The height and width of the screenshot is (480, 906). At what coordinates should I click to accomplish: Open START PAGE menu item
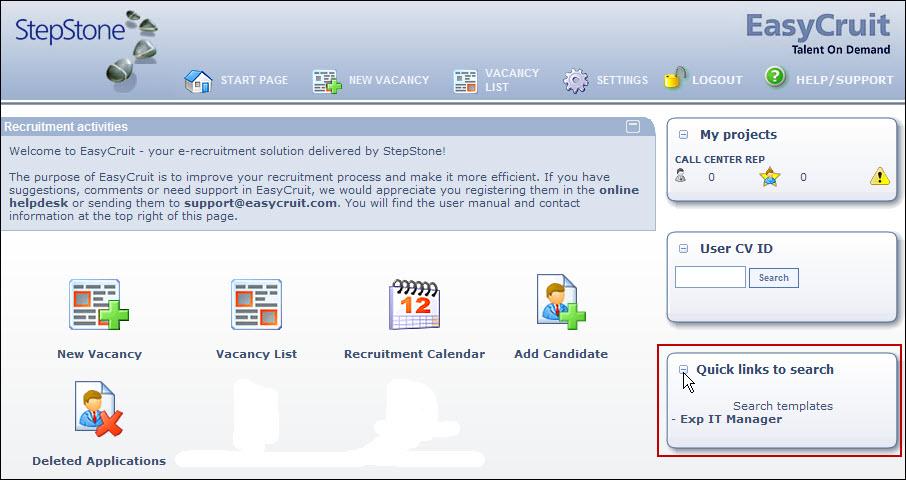pos(254,80)
